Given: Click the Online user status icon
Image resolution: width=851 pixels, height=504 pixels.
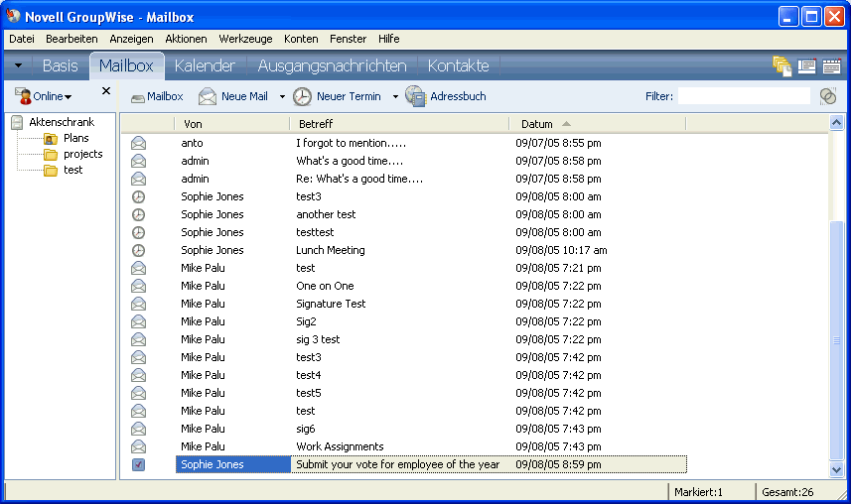Looking at the screenshot, I should tap(23, 96).
